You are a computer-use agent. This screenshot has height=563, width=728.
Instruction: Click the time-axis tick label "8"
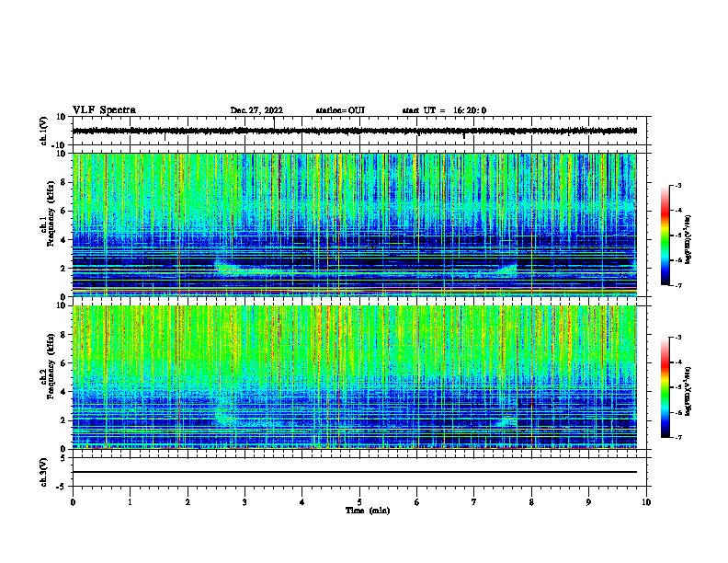point(531,502)
